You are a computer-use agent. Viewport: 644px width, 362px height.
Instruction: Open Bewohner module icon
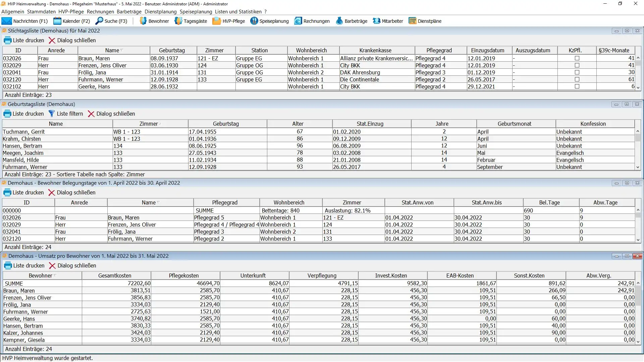(143, 21)
